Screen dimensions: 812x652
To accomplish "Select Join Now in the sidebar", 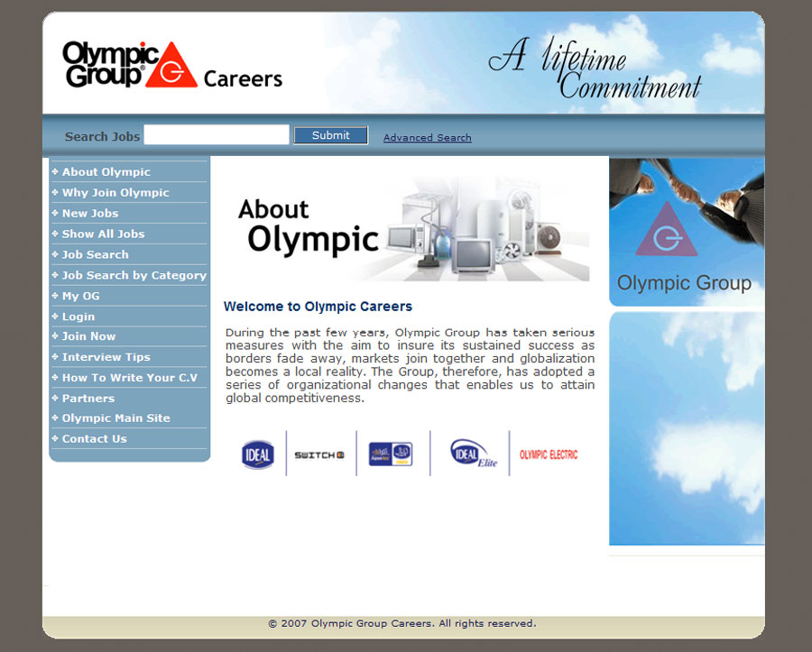I will (88, 336).
